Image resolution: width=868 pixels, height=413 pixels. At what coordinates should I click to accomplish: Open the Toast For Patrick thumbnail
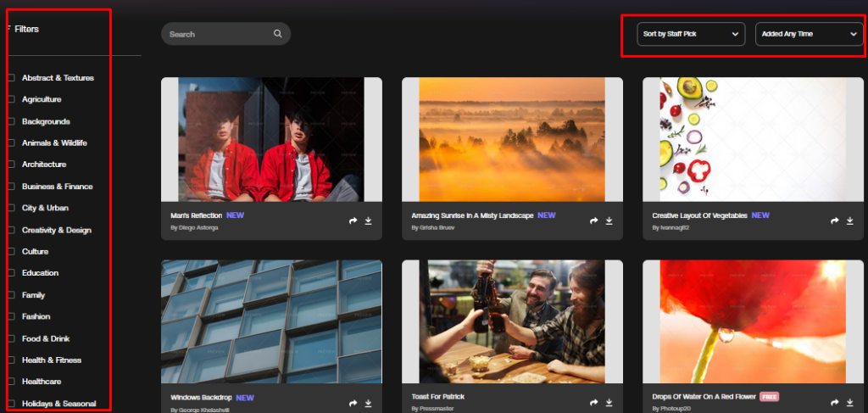click(x=512, y=321)
